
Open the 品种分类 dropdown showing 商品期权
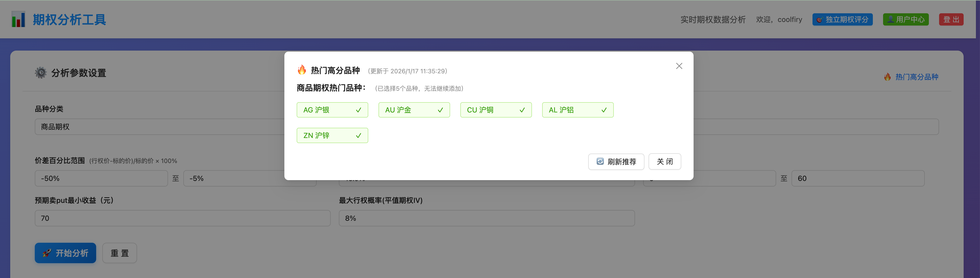click(x=160, y=127)
